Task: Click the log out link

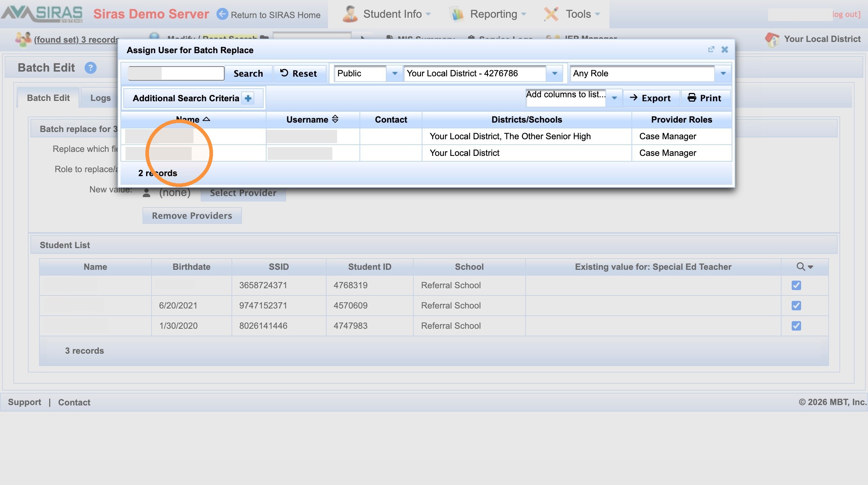Action: coord(846,14)
